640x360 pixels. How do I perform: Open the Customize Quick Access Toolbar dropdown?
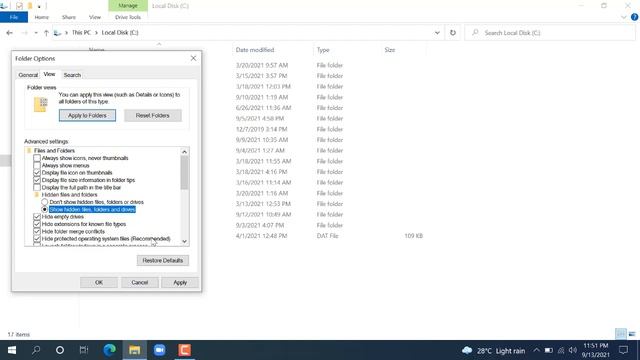[x=39, y=6]
